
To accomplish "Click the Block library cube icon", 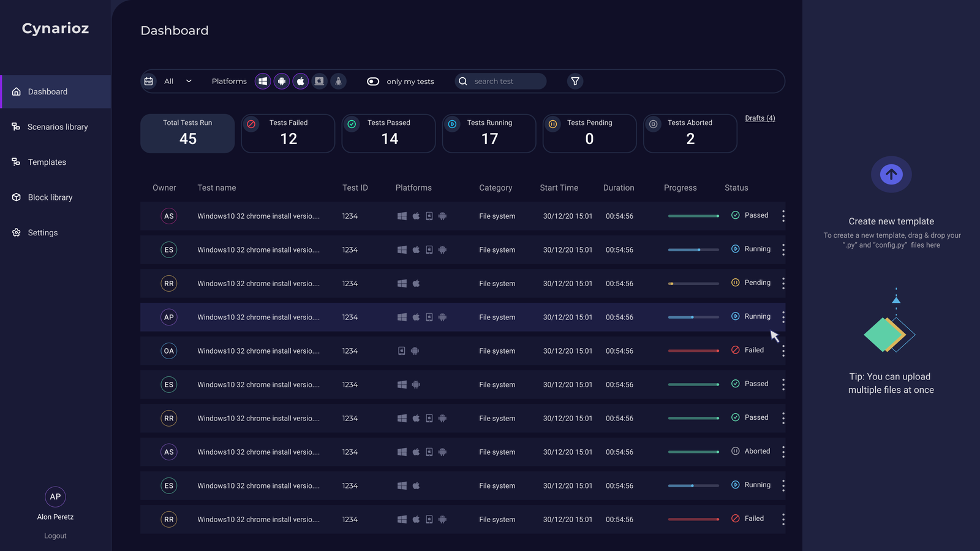I will point(17,197).
